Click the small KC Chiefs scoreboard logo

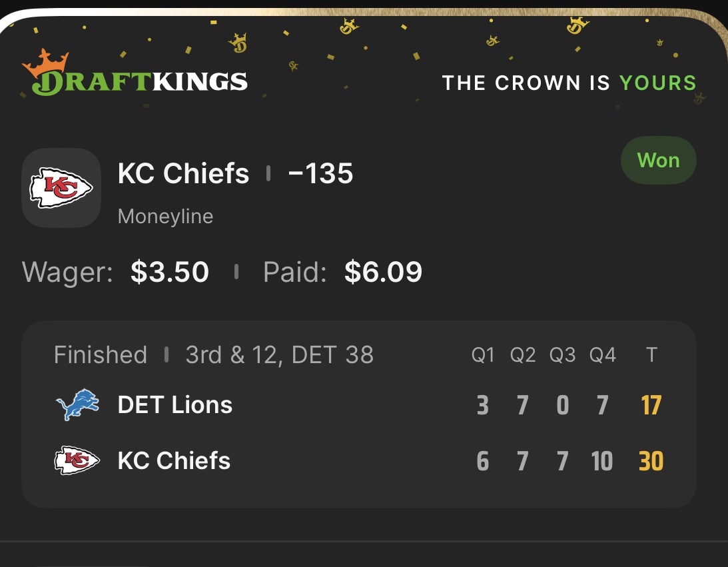click(x=77, y=461)
